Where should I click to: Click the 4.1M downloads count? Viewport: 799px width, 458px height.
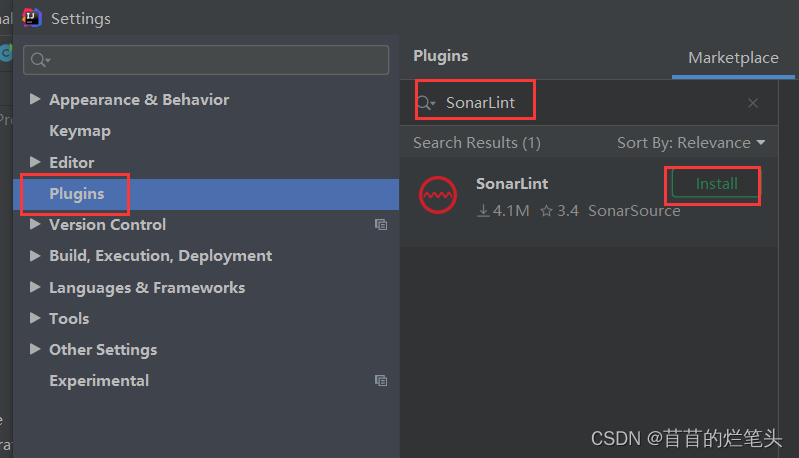(x=503, y=211)
